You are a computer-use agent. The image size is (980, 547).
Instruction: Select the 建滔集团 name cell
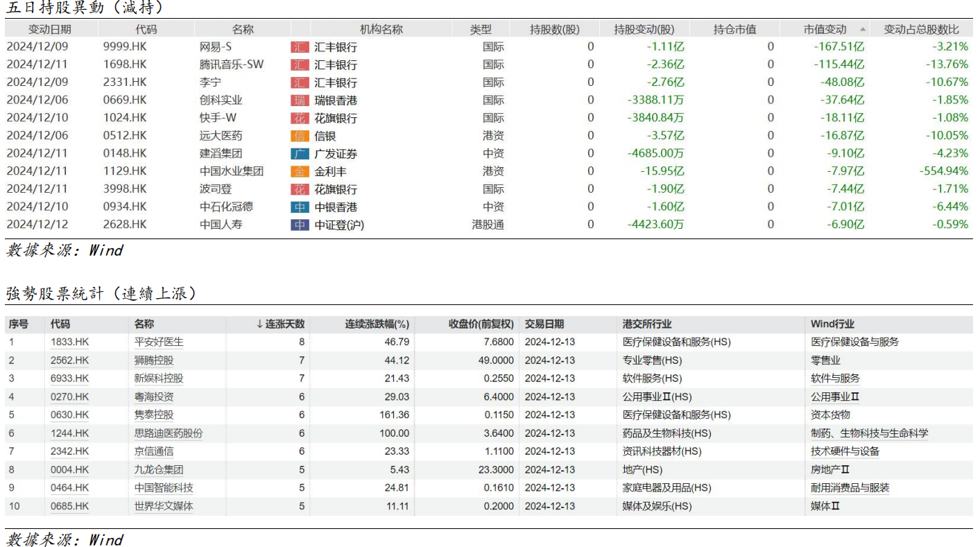pos(221,154)
